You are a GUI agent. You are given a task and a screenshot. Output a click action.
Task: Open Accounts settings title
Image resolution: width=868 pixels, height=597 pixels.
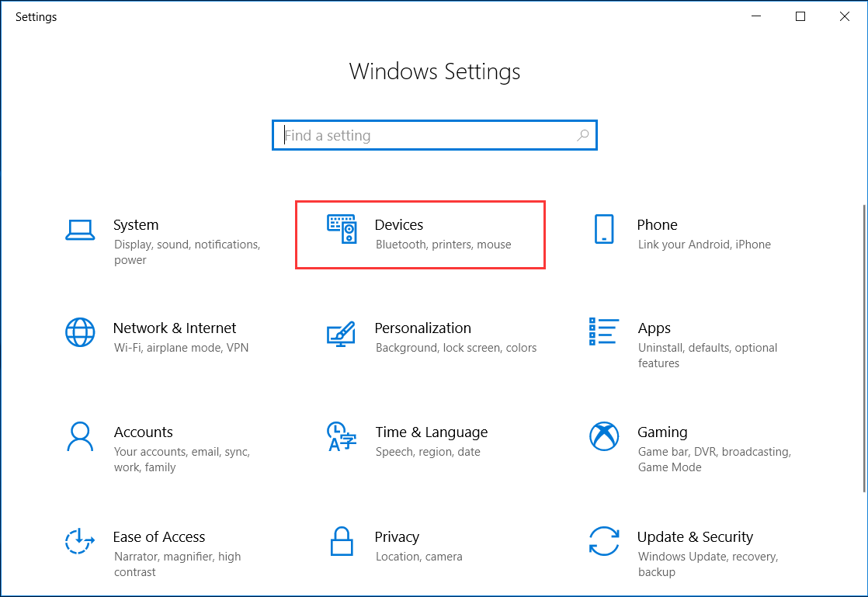pyautogui.click(x=144, y=432)
